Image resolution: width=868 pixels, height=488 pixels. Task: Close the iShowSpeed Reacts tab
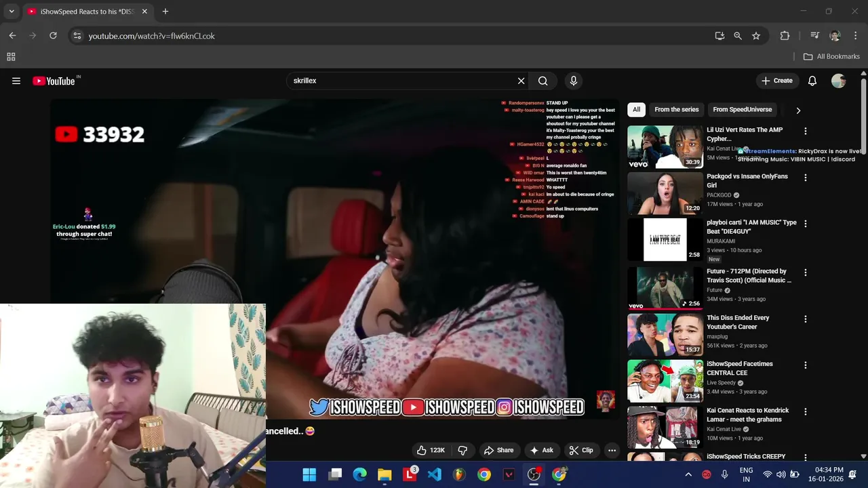coord(144,12)
